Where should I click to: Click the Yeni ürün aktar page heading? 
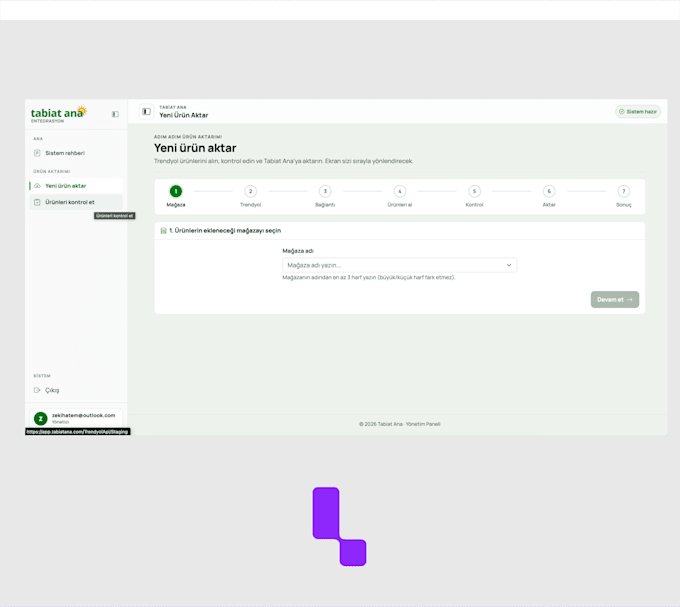pyautogui.click(x=195, y=148)
